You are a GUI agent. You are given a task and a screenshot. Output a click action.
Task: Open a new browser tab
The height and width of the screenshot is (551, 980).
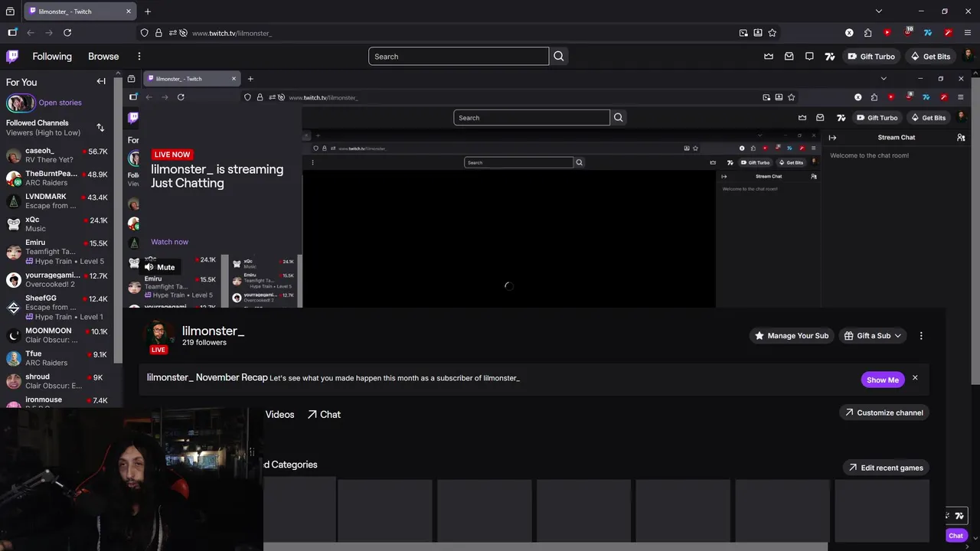[x=148, y=11]
